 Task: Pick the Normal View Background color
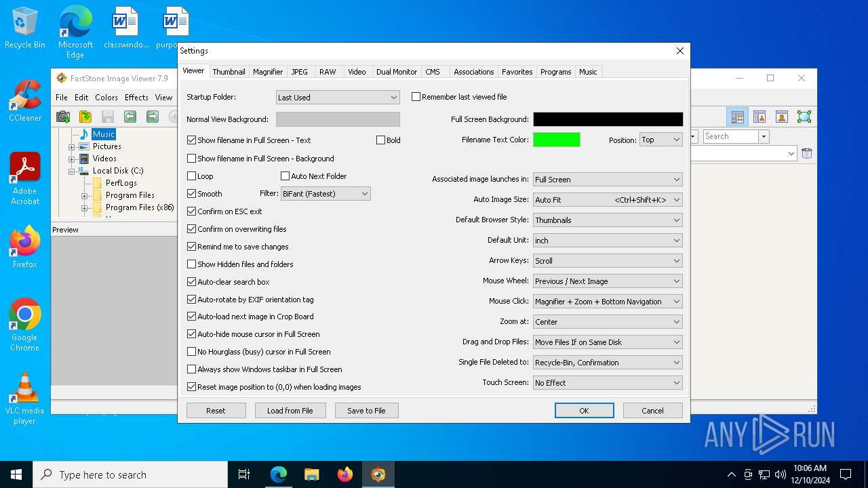[x=338, y=119]
